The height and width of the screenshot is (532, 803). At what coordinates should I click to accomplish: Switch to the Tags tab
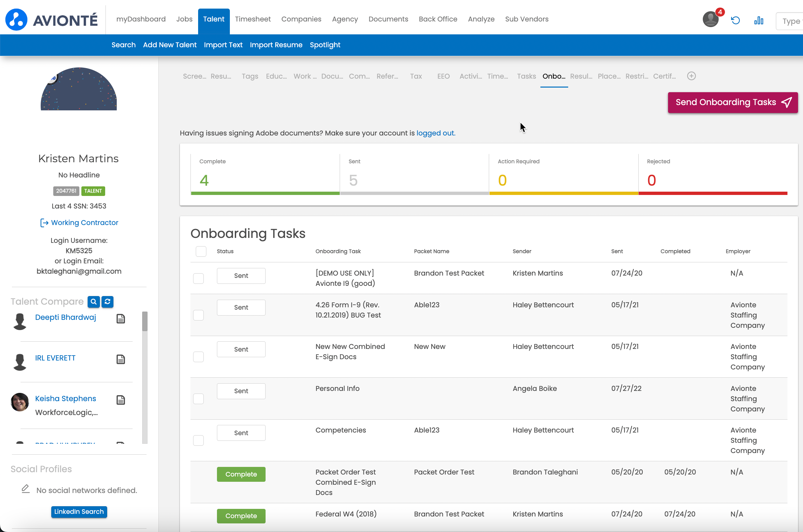tap(250, 76)
